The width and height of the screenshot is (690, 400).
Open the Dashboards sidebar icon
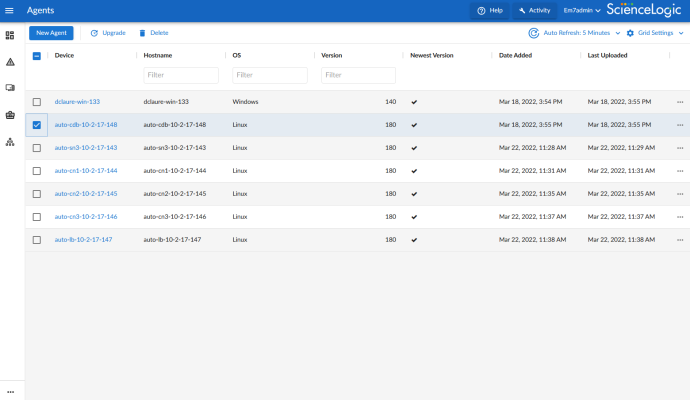(10, 35)
